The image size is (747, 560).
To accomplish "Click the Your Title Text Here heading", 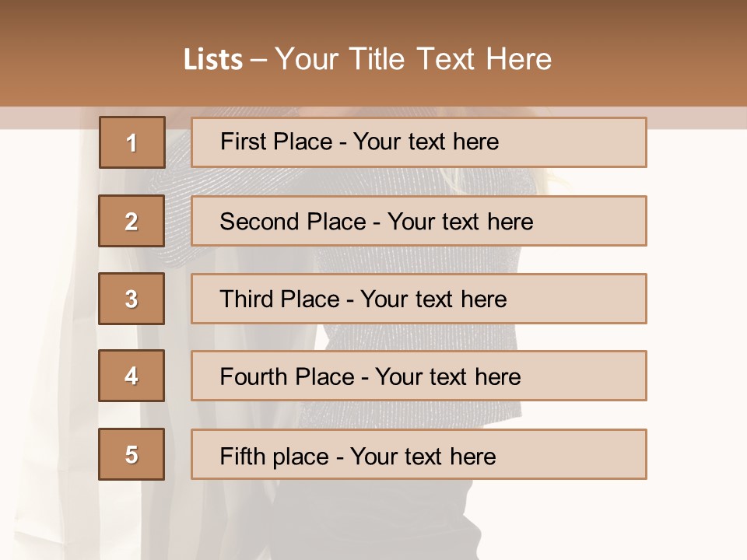I will 412,60.
